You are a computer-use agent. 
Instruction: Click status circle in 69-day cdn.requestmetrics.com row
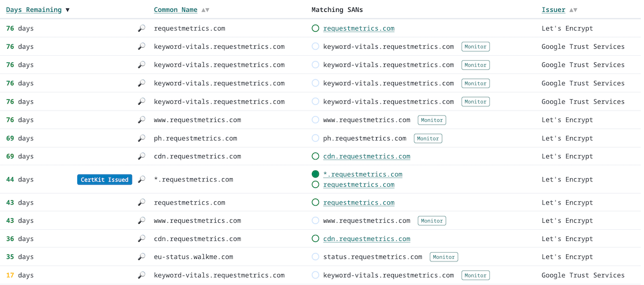click(x=316, y=157)
